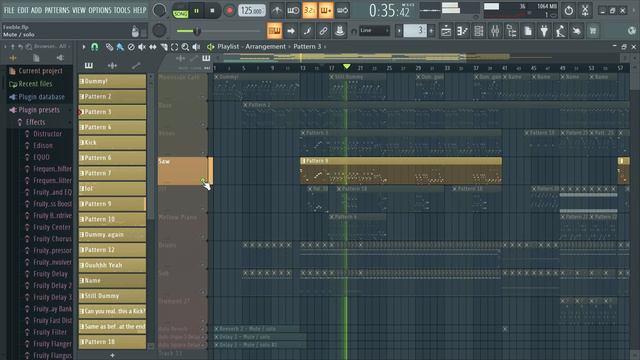
Task: Open the FILE menu
Action: point(9,10)
